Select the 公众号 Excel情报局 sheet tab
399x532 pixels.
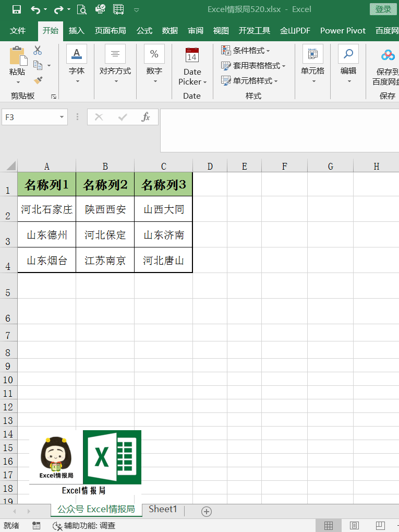click(96, 509)
